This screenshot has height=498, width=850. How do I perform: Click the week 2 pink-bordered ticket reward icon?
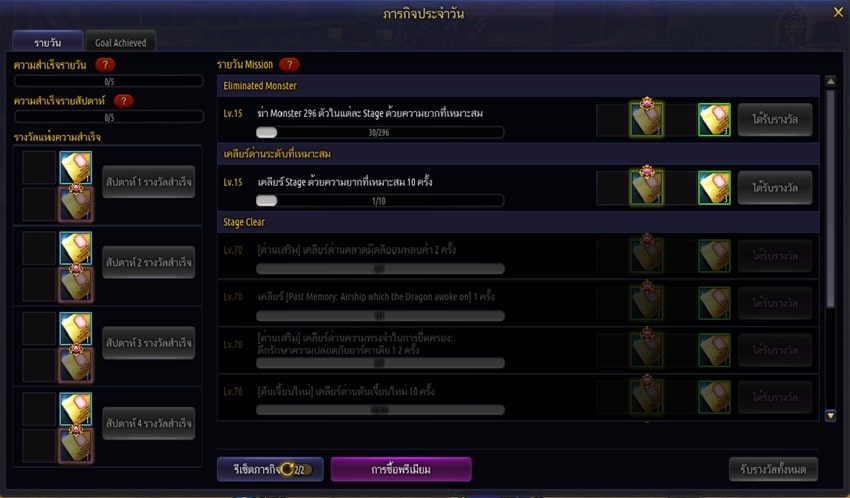(75, 284)
